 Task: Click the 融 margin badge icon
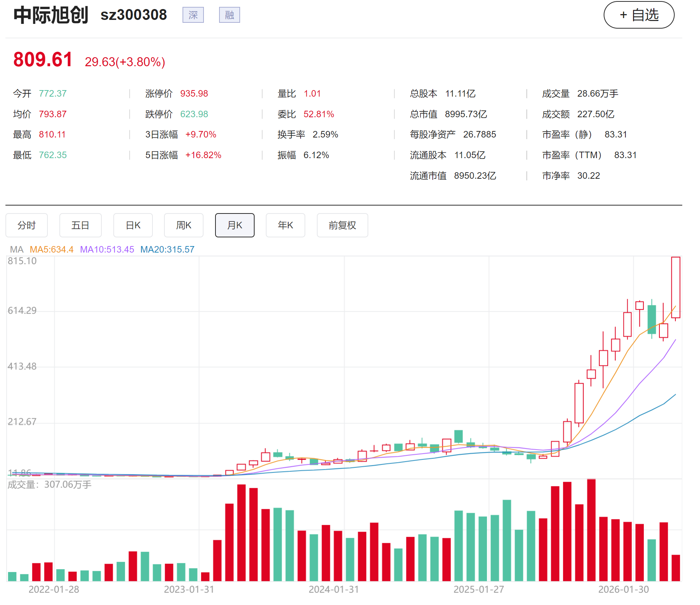click(x=229, y=15)
